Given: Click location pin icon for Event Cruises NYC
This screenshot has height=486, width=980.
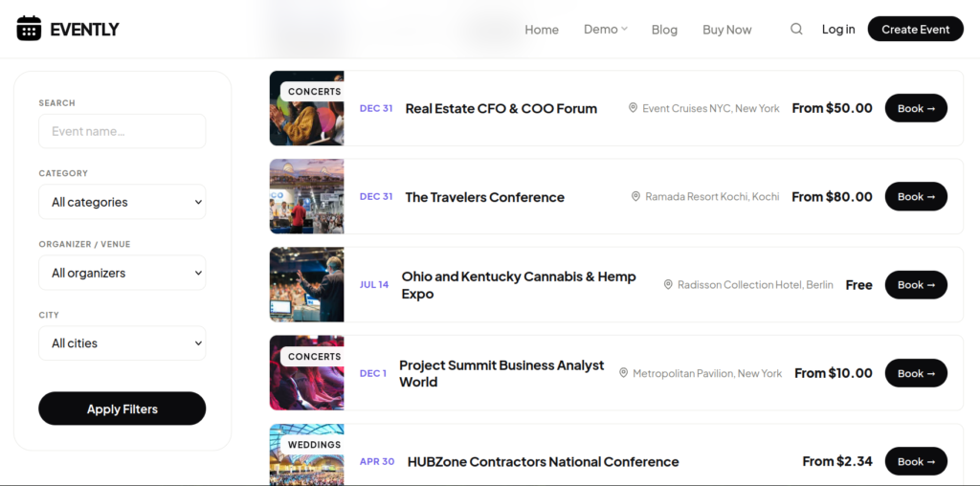Looking at the screenshot, I should [633, 108].
